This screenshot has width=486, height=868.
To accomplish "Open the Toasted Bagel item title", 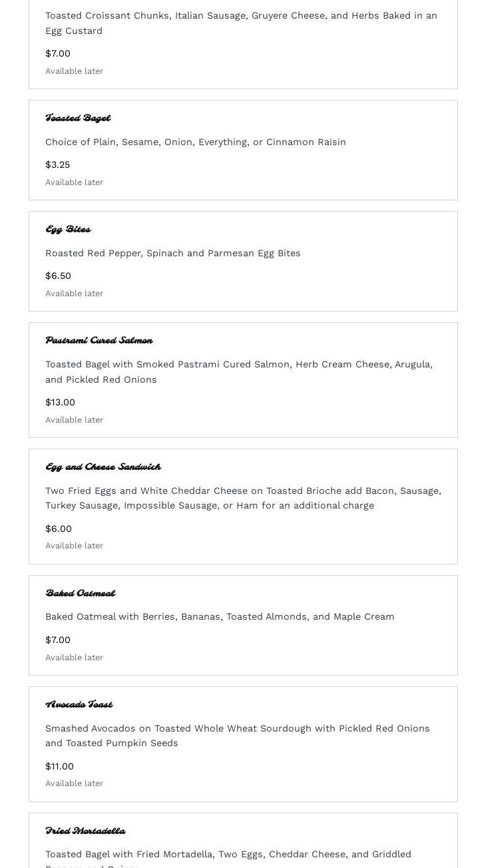I will pos(78,118).
